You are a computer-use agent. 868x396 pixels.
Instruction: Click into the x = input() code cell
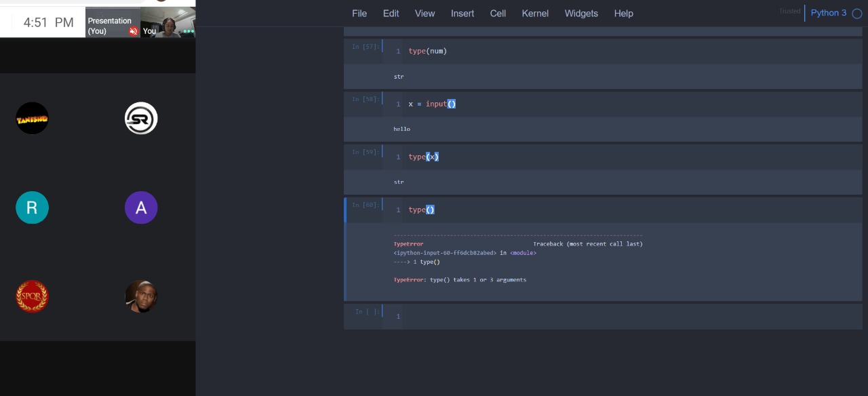click(624, 104)
